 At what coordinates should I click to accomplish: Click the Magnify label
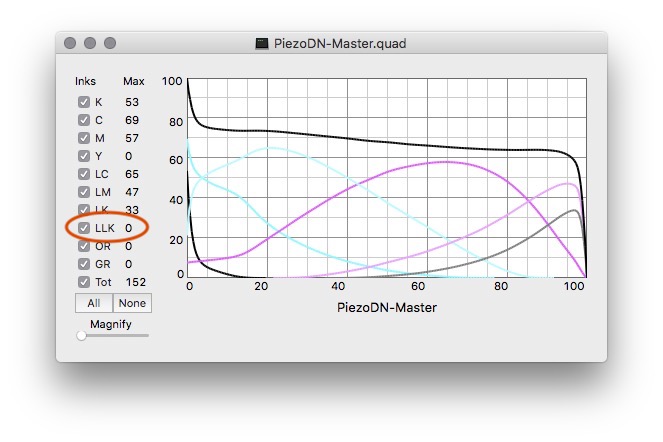pos(111,324)
